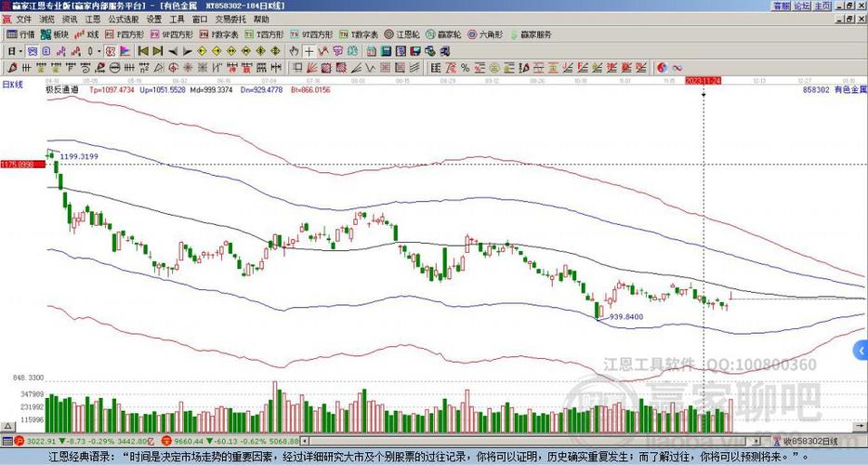Image resolution: width=868 pixels, height=465 pixels.
Task: Click the 日K线 label
Action: (x=13, y=85)
